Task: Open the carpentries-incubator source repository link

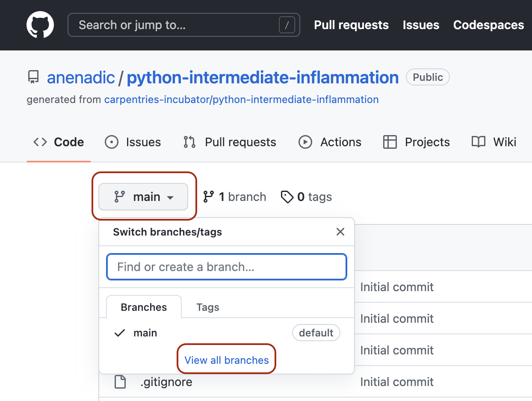Action: coord(241,99)
